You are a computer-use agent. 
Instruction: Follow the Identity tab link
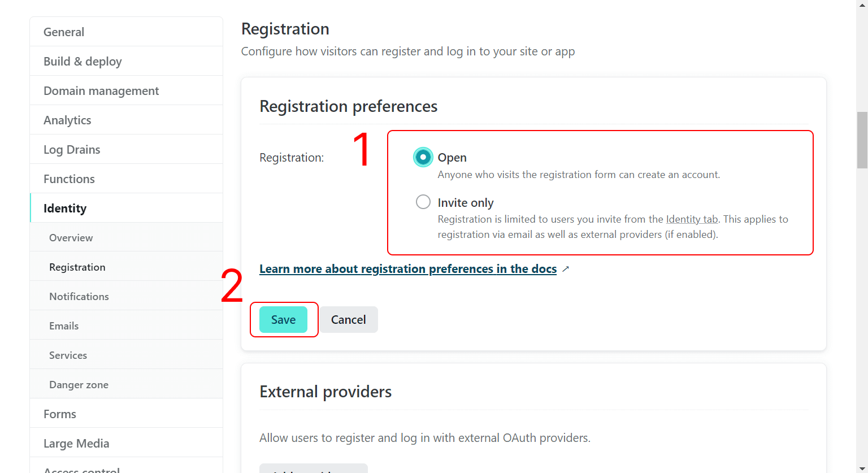692,219
